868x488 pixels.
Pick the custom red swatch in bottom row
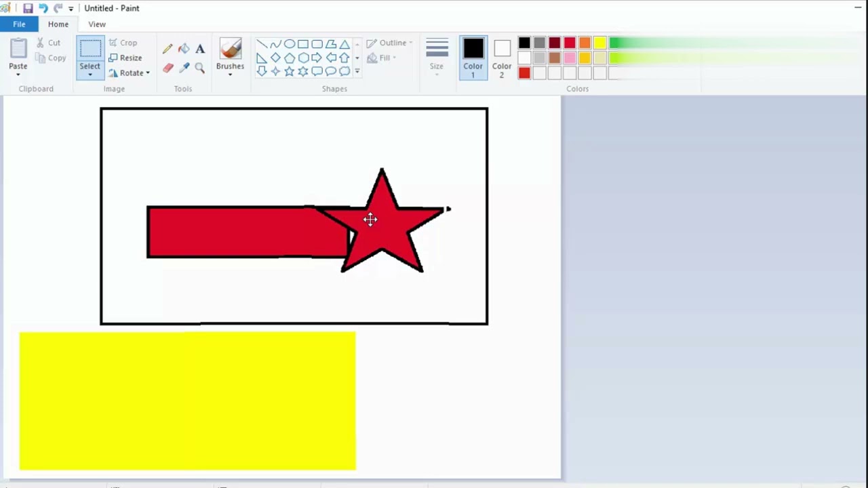pyautogui.click(x=524, y=73)
